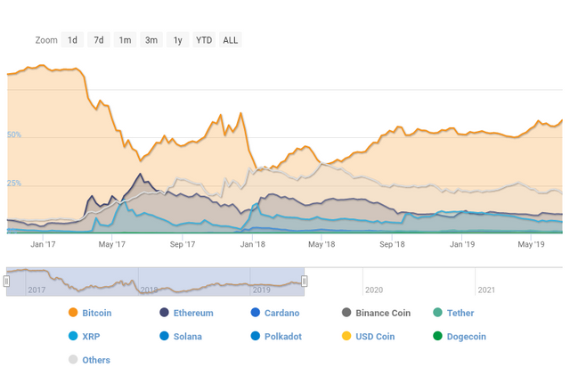
Task: Click the Zoom label text
Action: pyautogui.click(x=46, y=40)
